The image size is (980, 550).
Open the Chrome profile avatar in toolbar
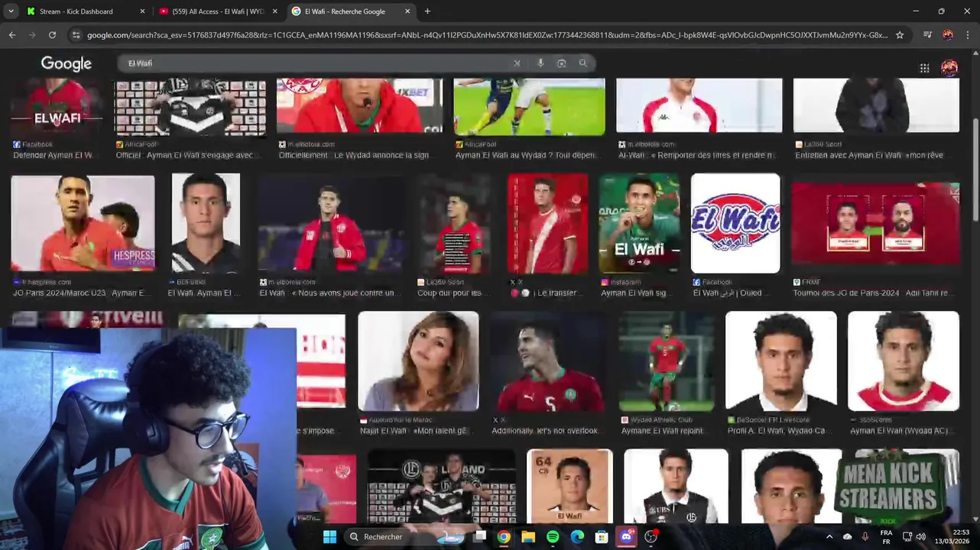tap(948, 35)
